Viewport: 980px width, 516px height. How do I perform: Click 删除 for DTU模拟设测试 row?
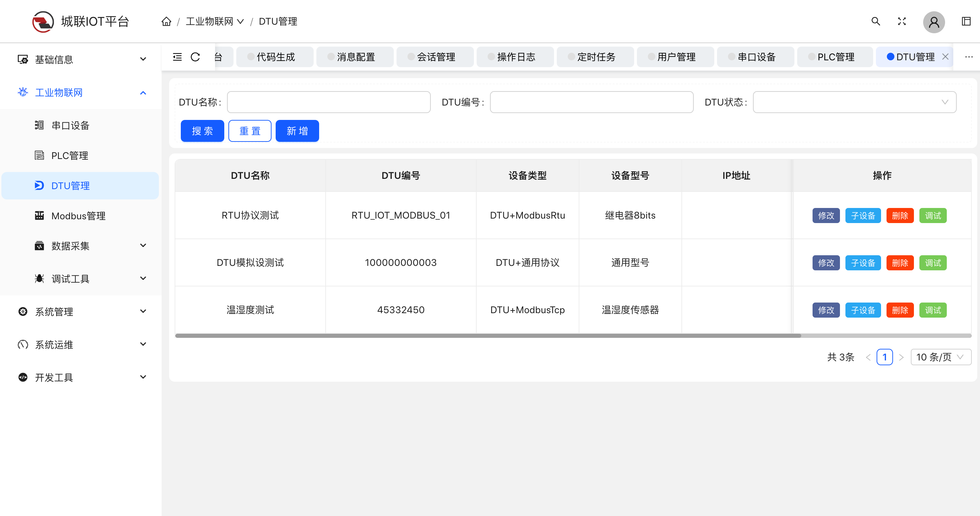(x=900, y=263)
